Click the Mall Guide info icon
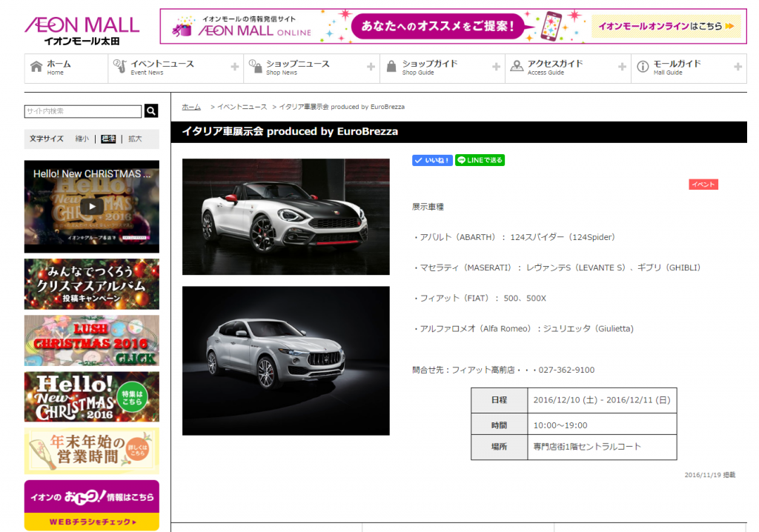The height and width of the screenshot is (532, 759). tap(643, 67)
